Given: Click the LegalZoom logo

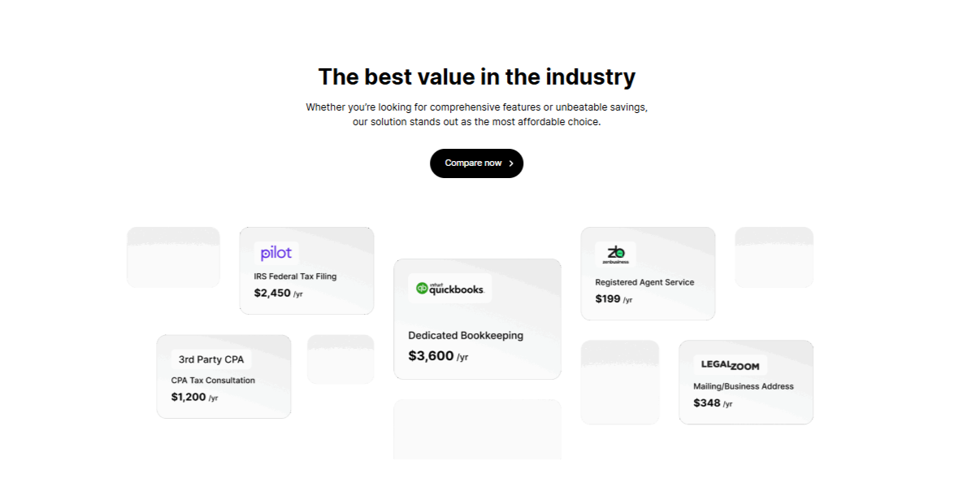Looking at the screenshot, I should [730, 364].
